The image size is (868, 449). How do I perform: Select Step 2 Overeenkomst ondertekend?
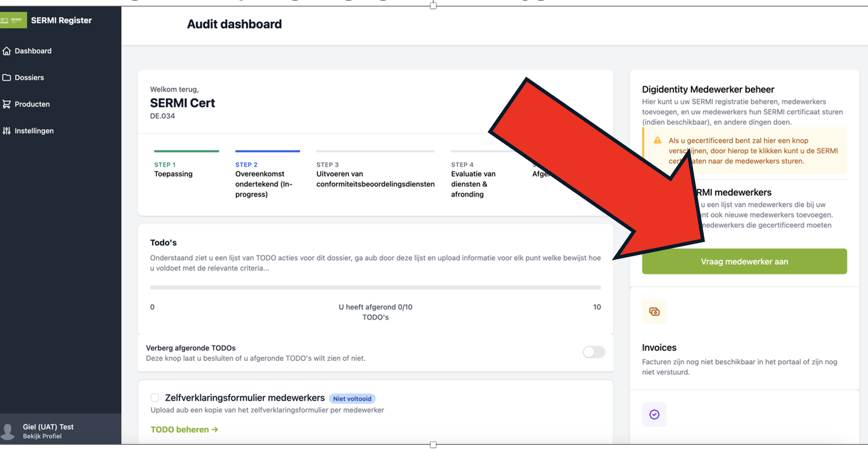tap(264, 179)
